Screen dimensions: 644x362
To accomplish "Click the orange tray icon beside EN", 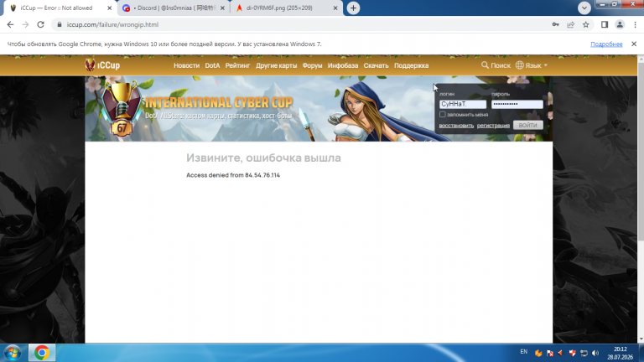I will pos(538,353).
